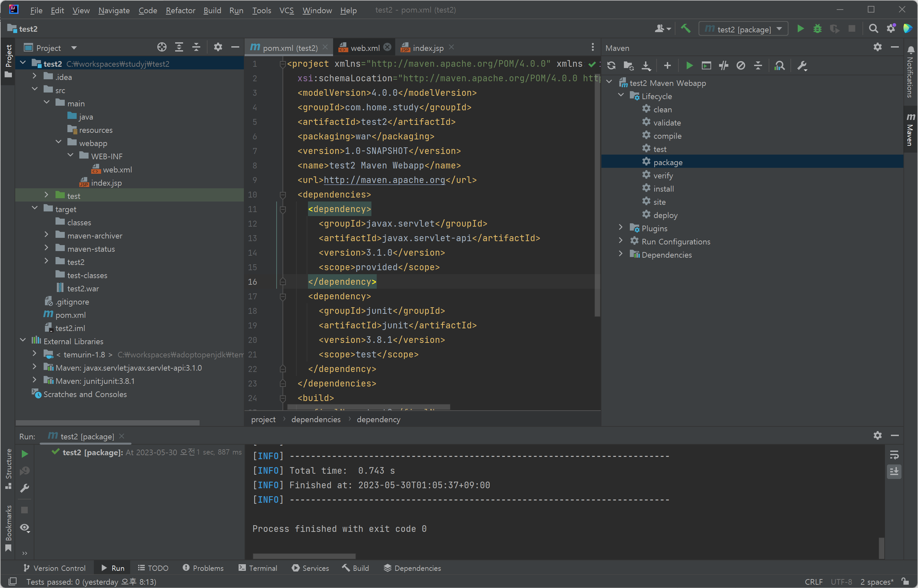Open the Terminal tool window button
The width and height of the screenshot is (918, 588).
[x=258, y=568]
